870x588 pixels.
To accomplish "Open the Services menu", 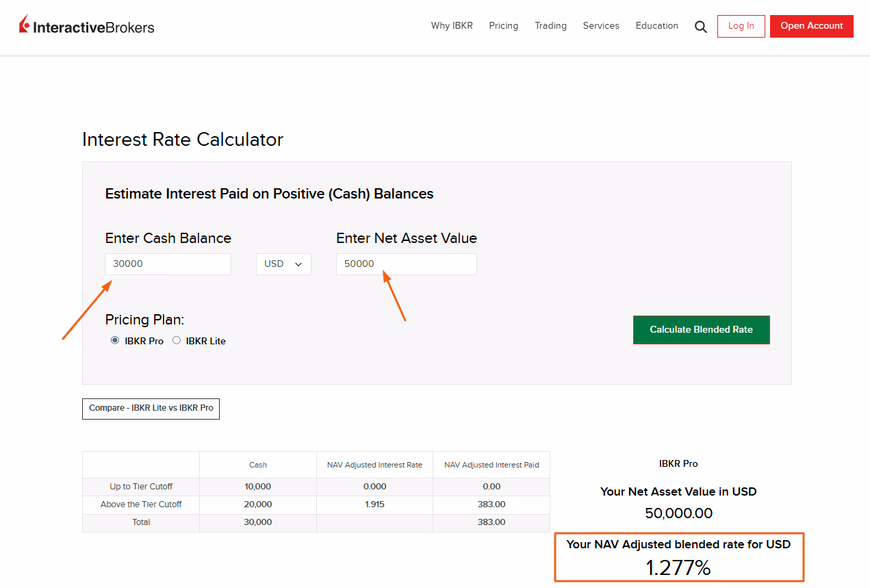I will pyautogui.click(x=601, y=26).
